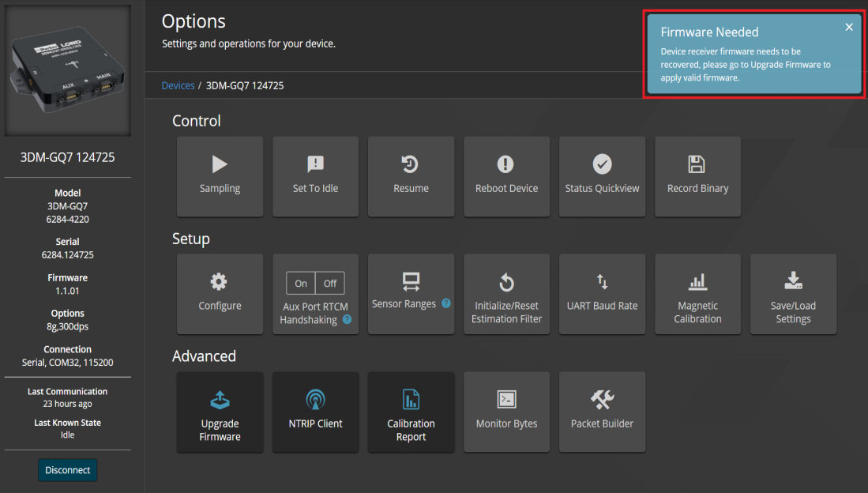Screen dimensions: 868x493
Task: Open the Configure gear tile
Action: [x=220, y=294]
